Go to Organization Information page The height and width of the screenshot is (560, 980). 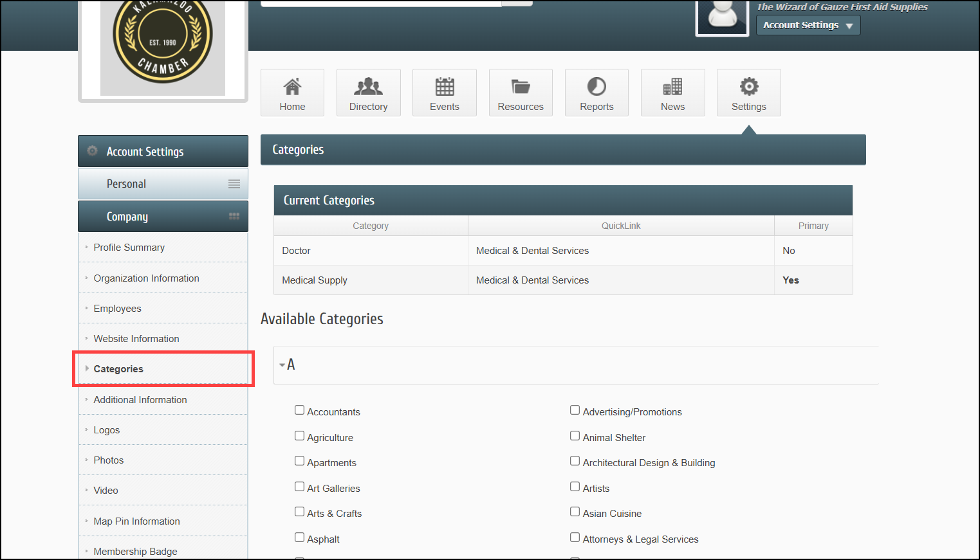[146, 278]
